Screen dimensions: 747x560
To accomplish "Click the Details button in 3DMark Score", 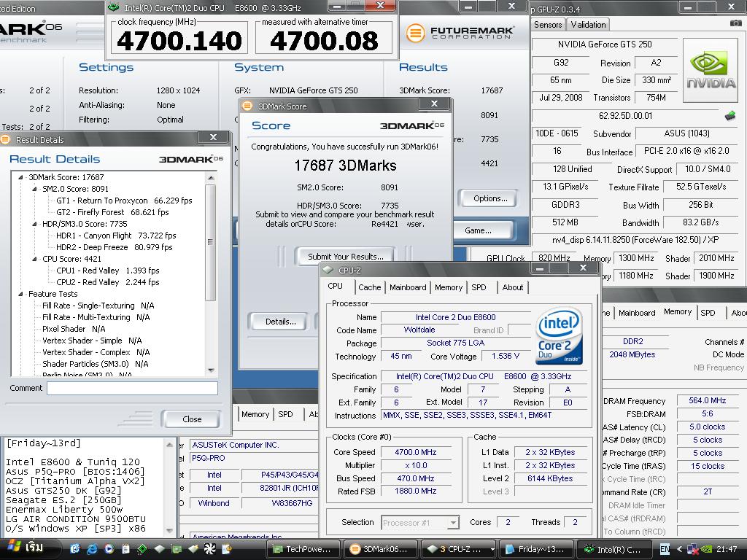I will [x=280, y=322].
